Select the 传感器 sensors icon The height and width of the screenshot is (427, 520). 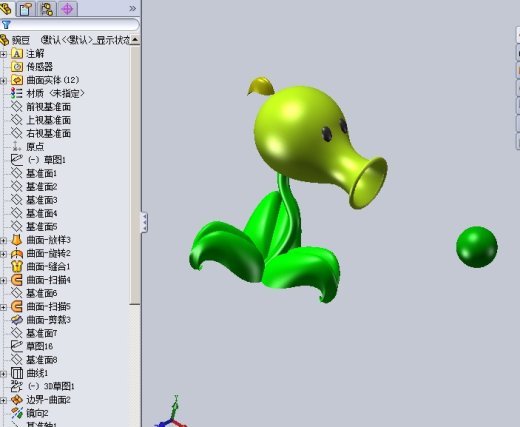[x=17, y=67]
